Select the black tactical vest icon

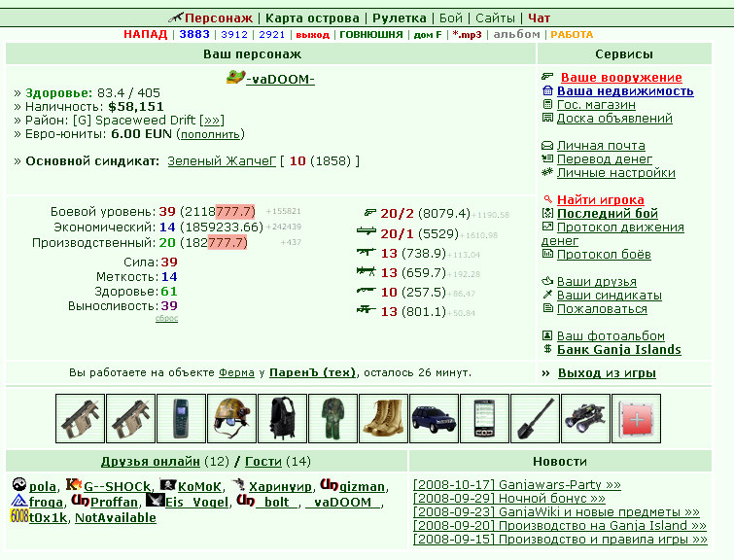point(282,418)
